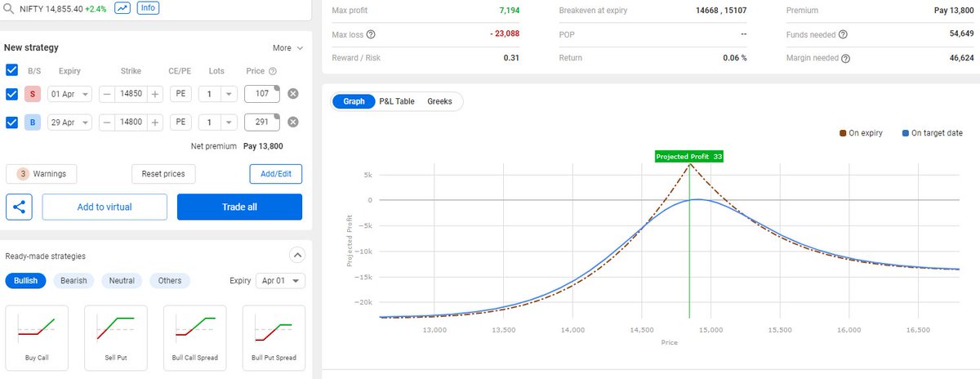The height and width of the screenshot is (379, 980).
Task: Edit the 107 price field
Action: tap(262, 94)
